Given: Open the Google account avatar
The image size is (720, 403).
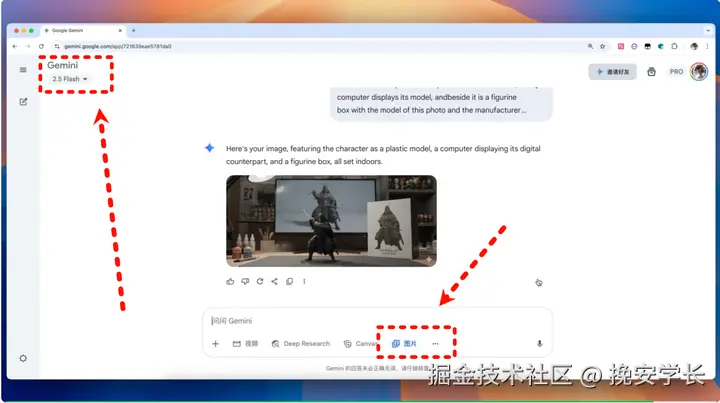Looking at the screenshot, I should coord(699,72).
